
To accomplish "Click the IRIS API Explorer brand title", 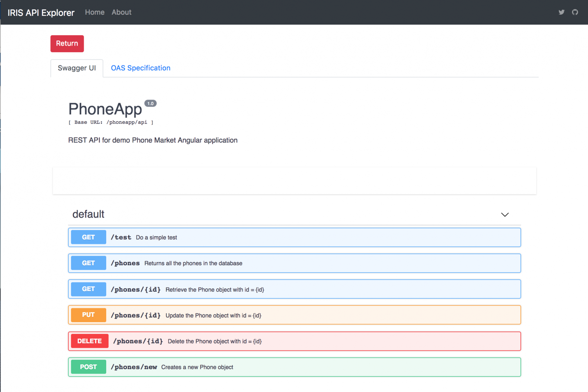I will [x=41, y=12].
